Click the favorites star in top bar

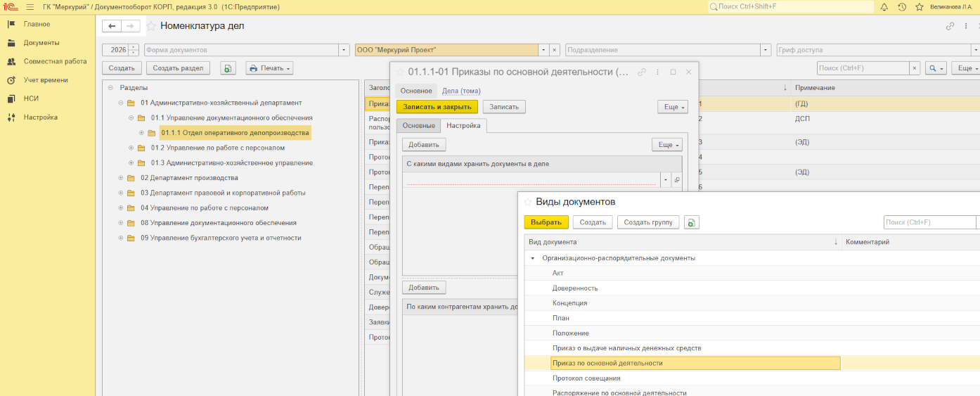(x=919, y=7)
